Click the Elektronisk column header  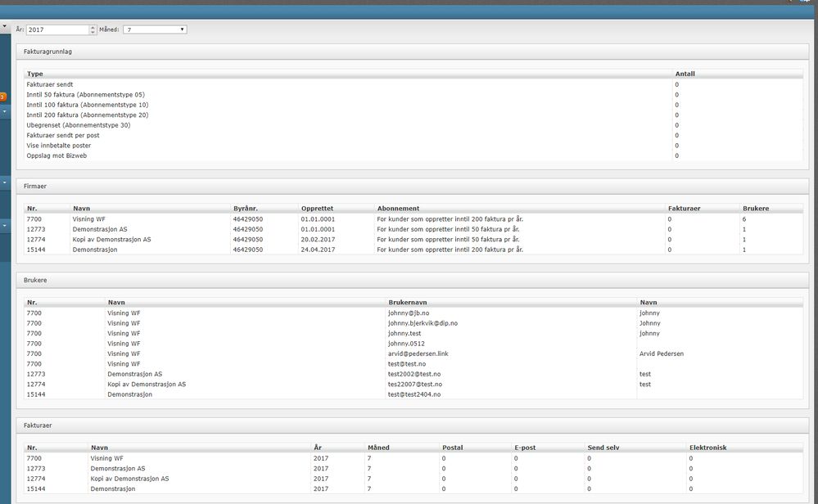[x=744, y=448]
